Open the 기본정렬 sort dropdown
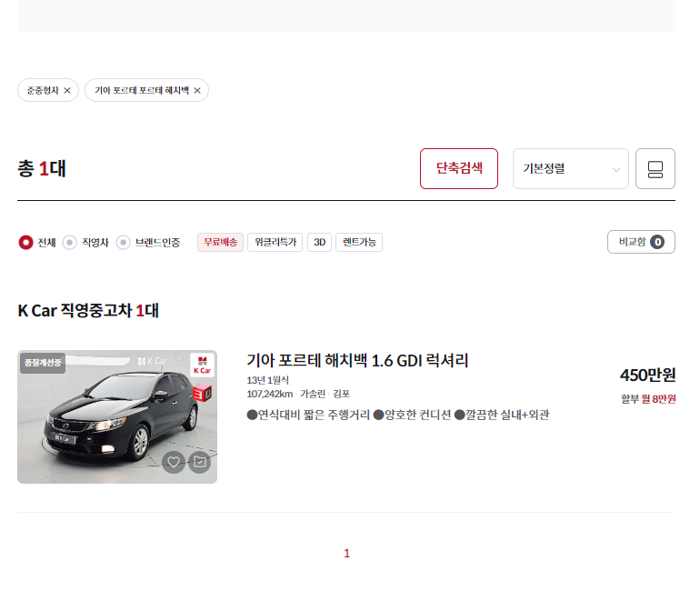 [570, 169]
